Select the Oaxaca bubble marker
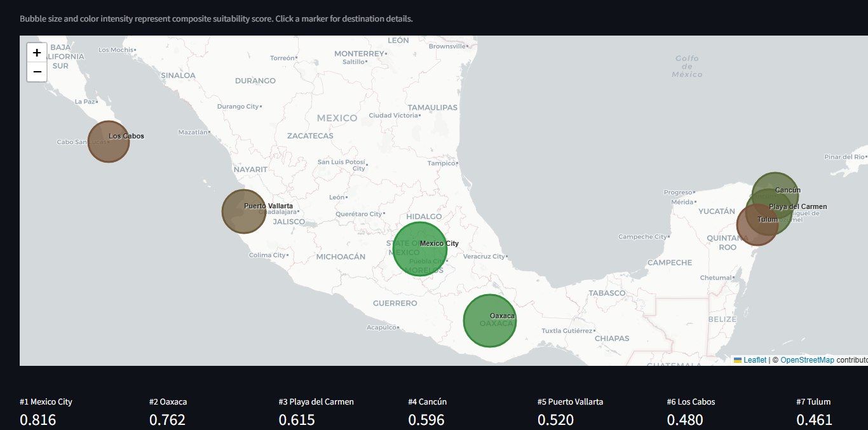This screenshot has width=868, height=430. click(x=489, y=321)
